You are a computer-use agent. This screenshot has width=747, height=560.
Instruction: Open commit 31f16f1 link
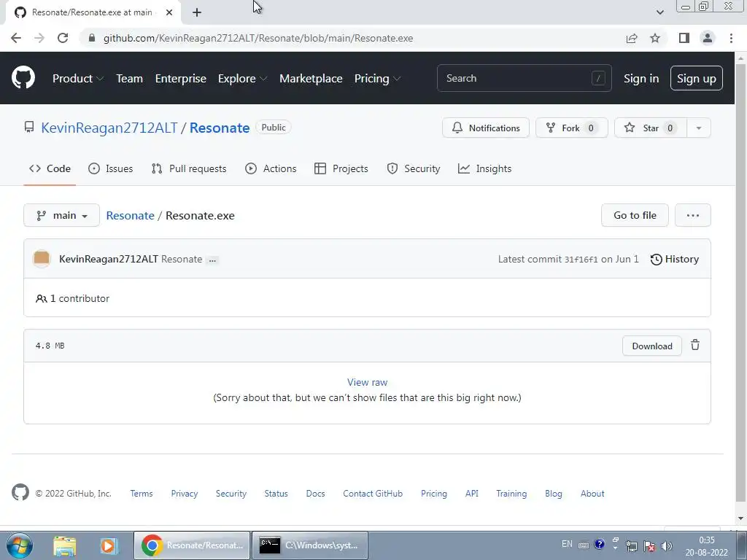pos(581,260)
